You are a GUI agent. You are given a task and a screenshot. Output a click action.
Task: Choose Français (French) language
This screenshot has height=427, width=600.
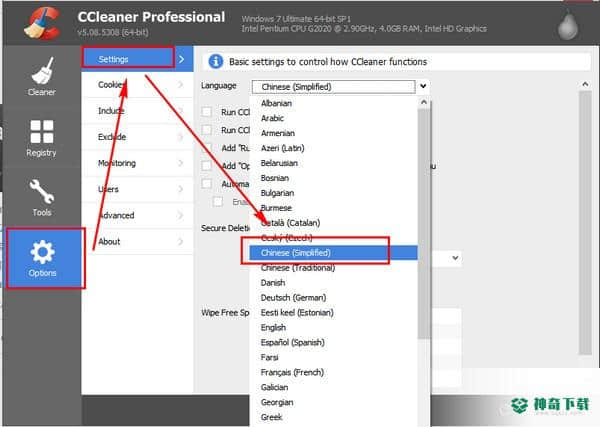333,372
